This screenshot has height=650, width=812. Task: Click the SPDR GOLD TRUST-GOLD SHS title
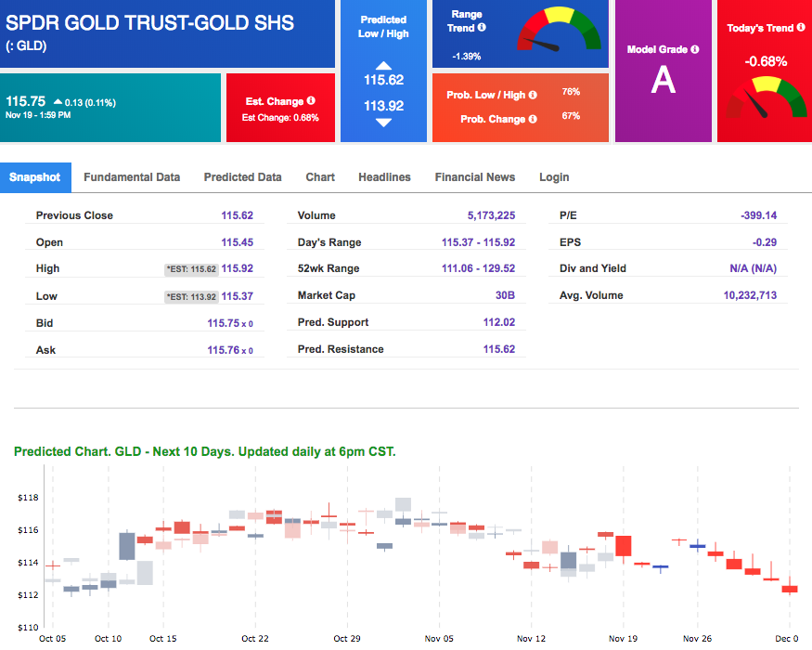149,23
